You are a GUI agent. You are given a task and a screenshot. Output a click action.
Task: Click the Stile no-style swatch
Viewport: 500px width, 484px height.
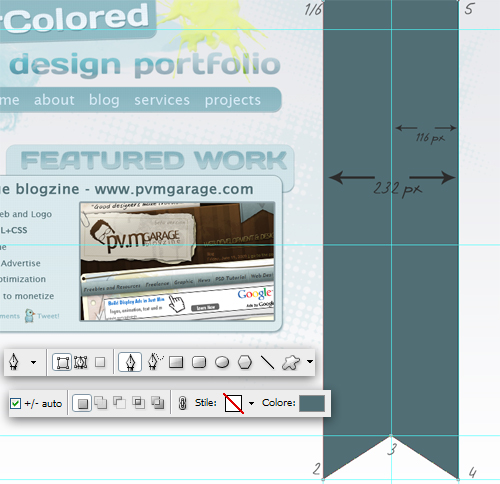click(x=233, y=403)
